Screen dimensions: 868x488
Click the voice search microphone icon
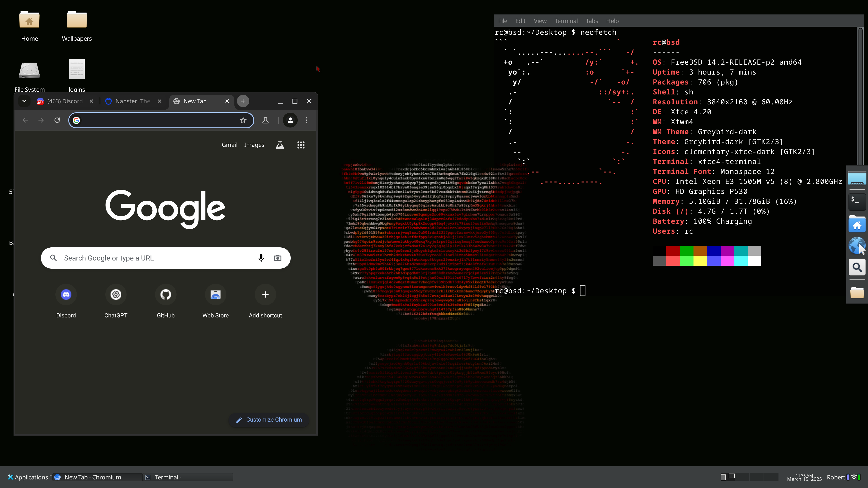click(x=261, y=258)
